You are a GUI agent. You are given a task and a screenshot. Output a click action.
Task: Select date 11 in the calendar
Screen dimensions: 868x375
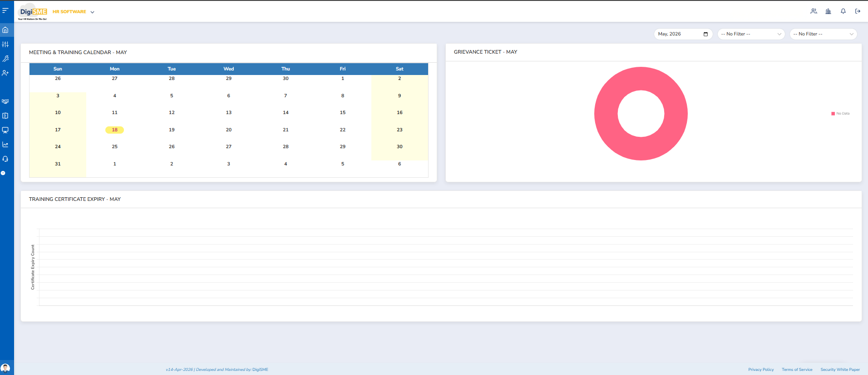pos(115,113)
